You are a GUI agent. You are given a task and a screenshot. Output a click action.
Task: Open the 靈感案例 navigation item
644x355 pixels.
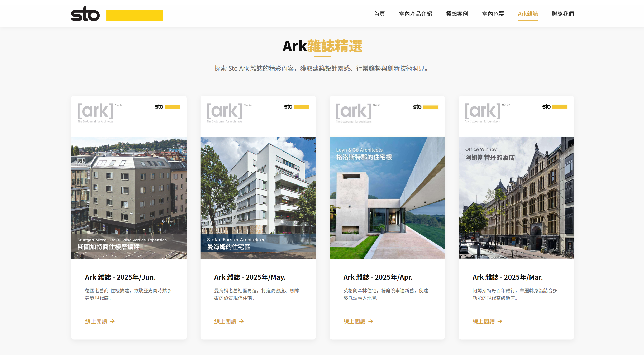(x=457, y=14)
